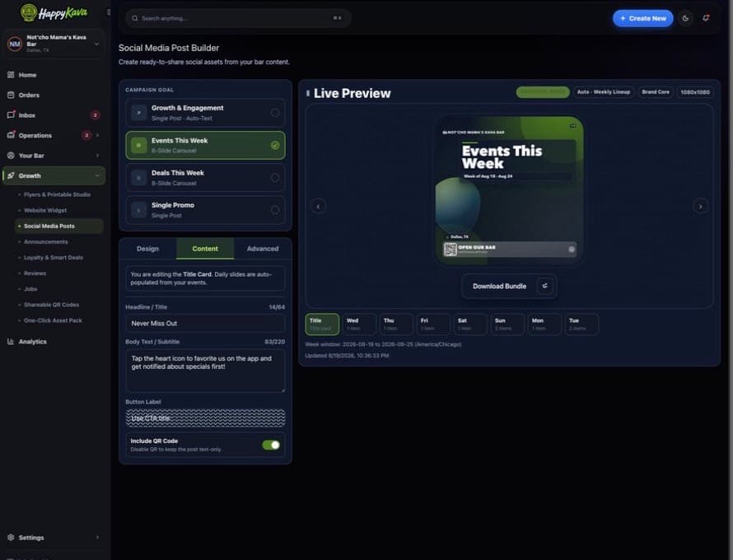733x560 pixels.
Task: Click the Operations icon in the sidebar
Action: [x=11, y=135]
